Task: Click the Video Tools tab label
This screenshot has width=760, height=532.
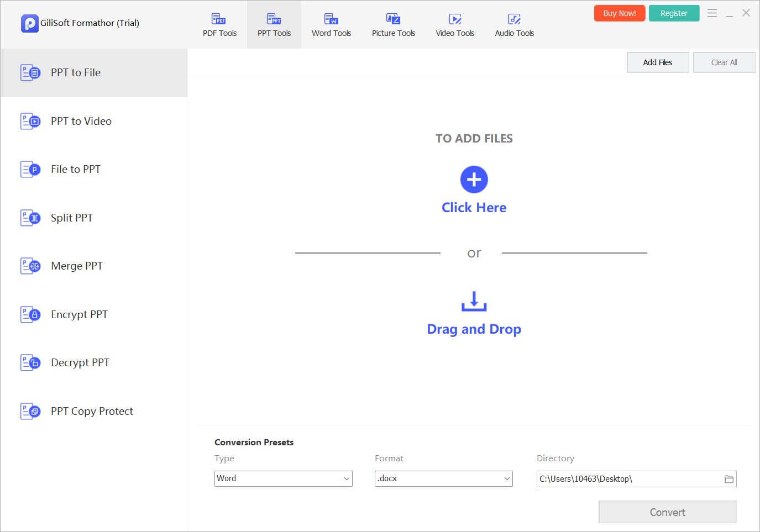Action: point(455,33)
